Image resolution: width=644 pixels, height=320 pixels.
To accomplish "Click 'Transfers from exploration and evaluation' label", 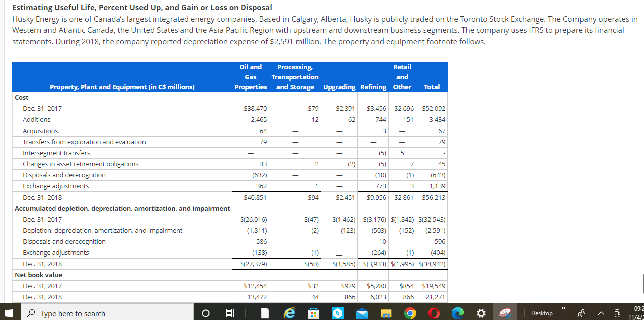I will 84,142.
